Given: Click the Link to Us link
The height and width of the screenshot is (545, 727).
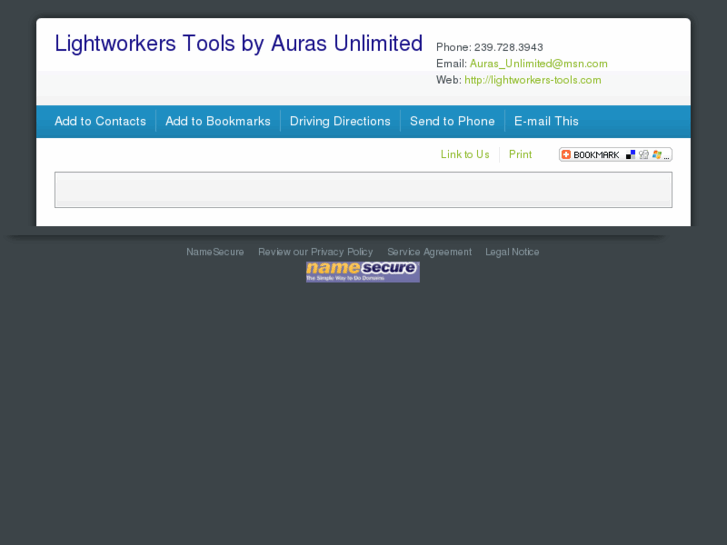Looking at the screenshot, I should 465,154.
